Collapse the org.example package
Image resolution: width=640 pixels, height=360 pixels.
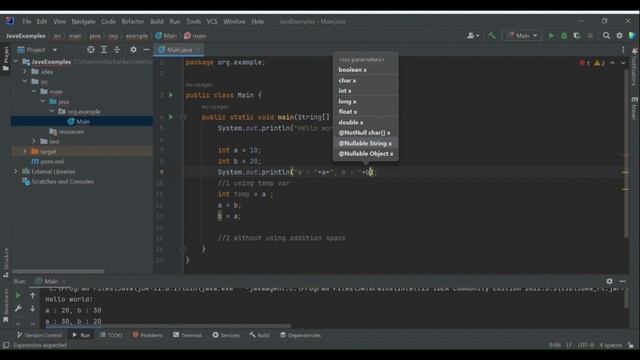coord(52,111)
